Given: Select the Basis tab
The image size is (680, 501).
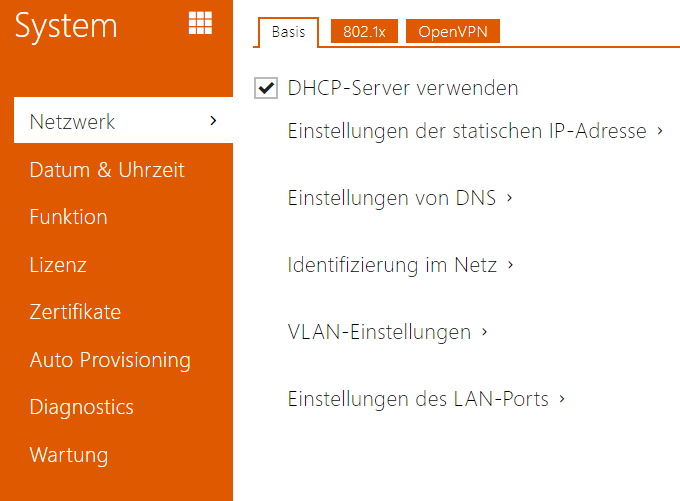Looking at the screenshot, I should pos(289,32).
